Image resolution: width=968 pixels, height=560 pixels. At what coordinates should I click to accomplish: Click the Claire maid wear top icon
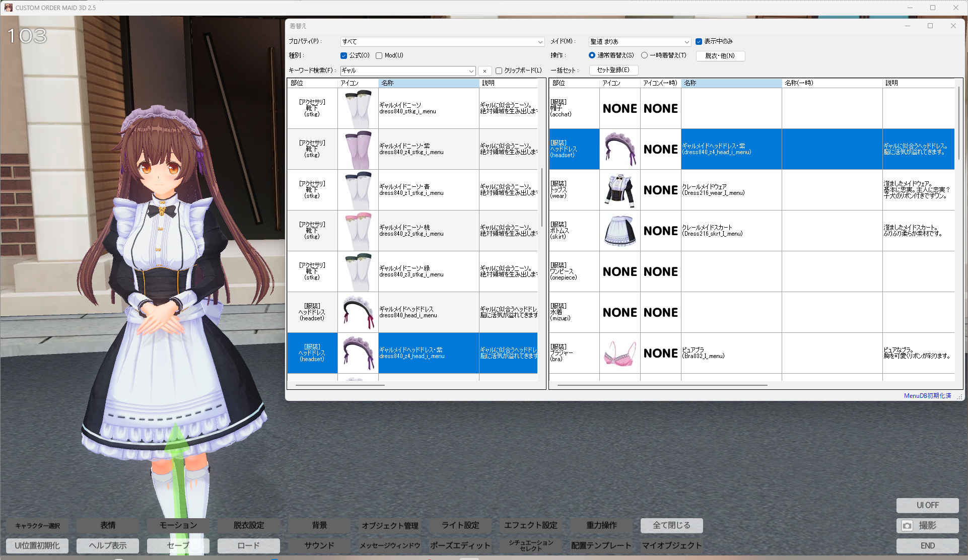click(619, 190)
